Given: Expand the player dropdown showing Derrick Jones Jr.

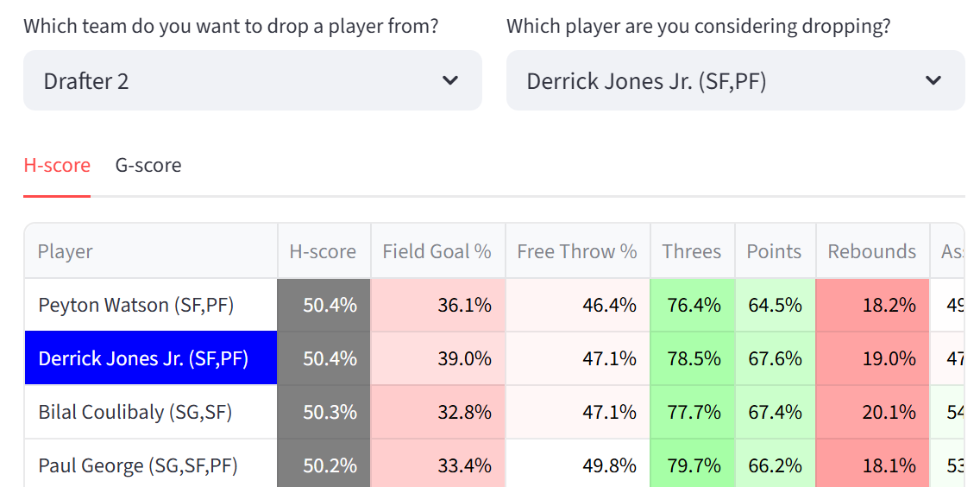Looking at the screenshot, I should [735, 80].
